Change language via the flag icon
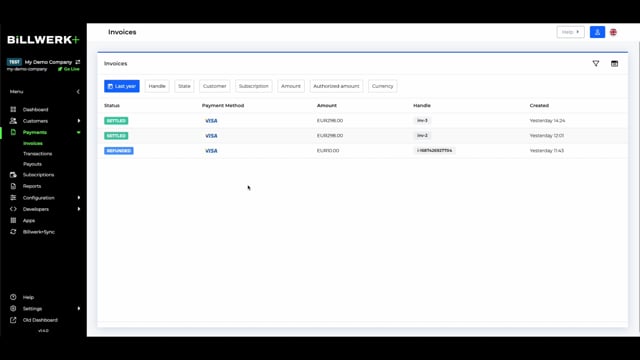Screen dimensions: 640x360 [613, 32]
